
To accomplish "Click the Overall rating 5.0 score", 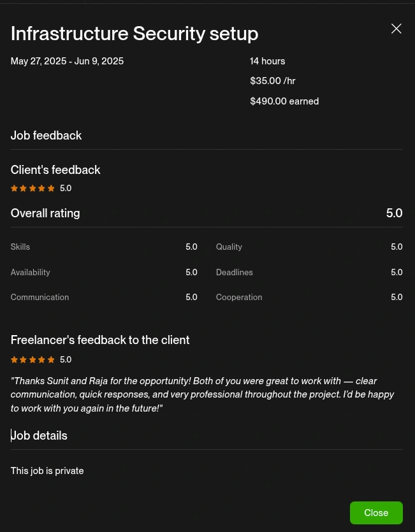I will pyautogui.click(x=394, y=213).
